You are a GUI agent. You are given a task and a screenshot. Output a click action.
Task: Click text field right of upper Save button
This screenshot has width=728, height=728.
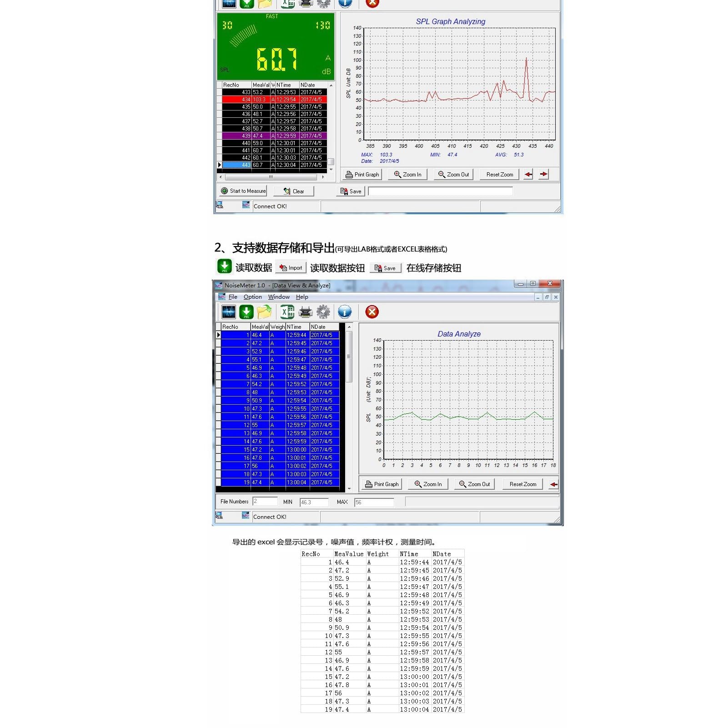tap(440, 191)
